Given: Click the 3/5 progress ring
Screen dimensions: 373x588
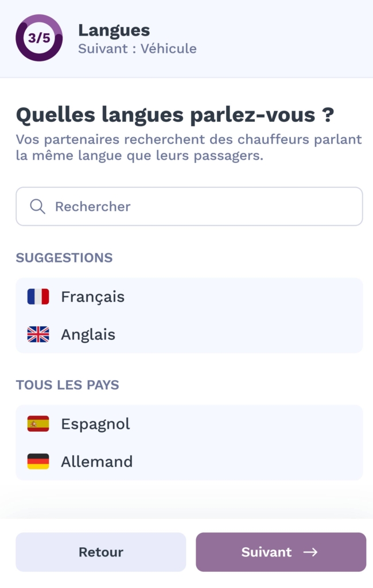Looking at the screenshot, I should click(39, 38).
